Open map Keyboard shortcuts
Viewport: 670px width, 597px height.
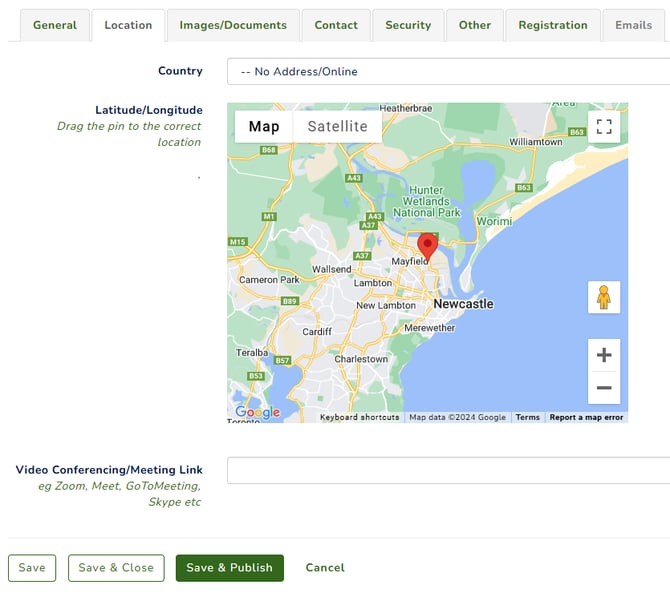click(x=359, y=417)
